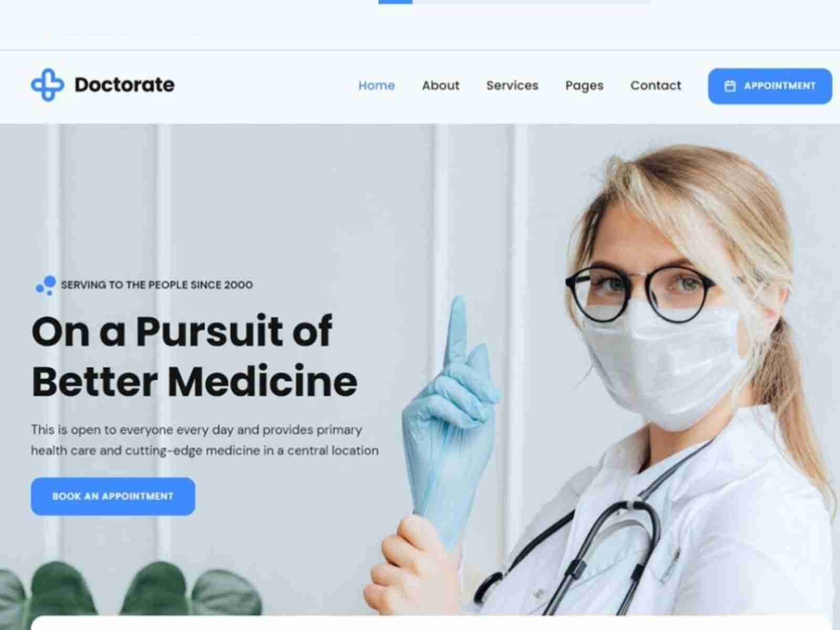The height and width of the screenshot is (630, 840).
Task: Go to the About page
Action: 440,86
